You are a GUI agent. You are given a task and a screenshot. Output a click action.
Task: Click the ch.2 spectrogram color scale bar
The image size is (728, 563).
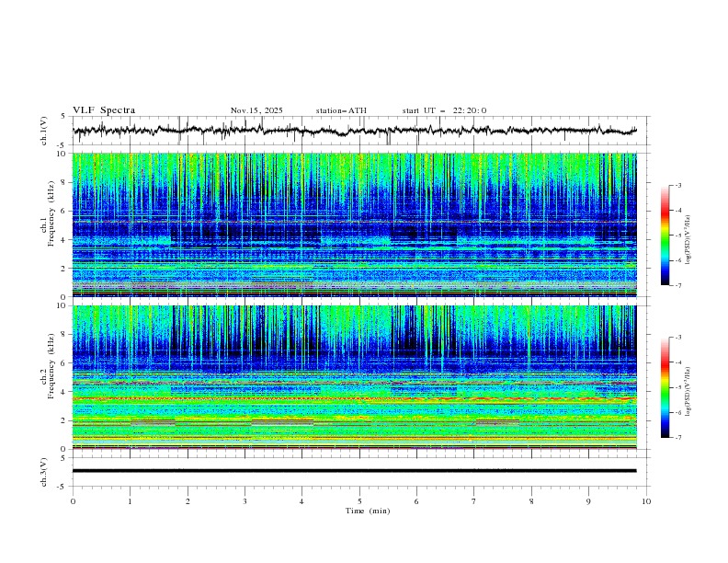(665, 387)
